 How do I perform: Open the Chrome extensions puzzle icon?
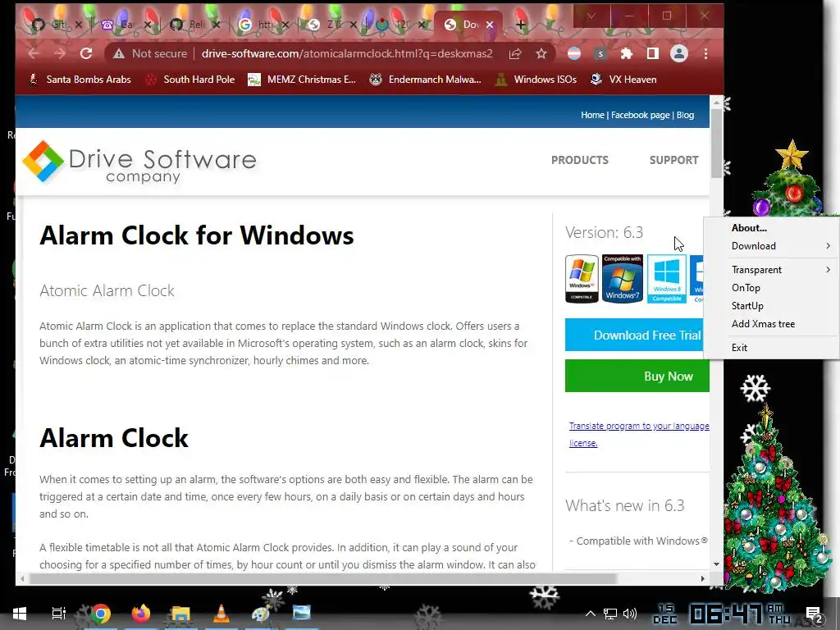[x=626, y=53]
